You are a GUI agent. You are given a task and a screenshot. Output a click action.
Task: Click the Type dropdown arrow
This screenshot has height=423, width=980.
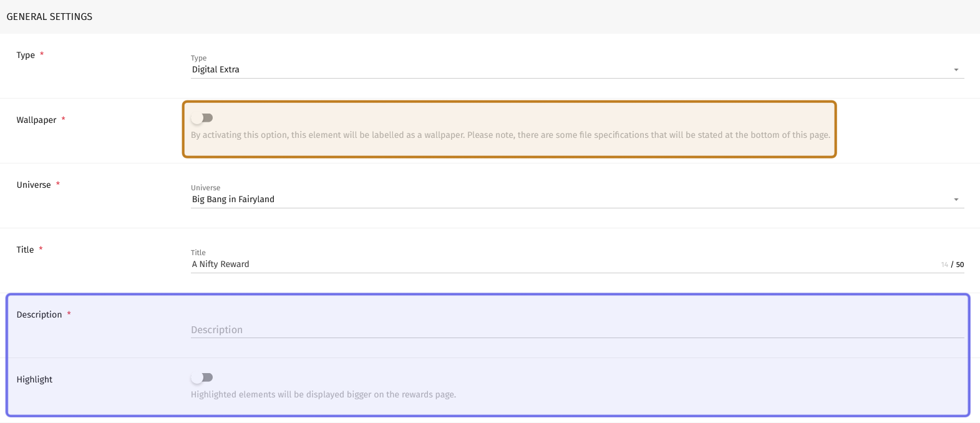pos(956,70)
